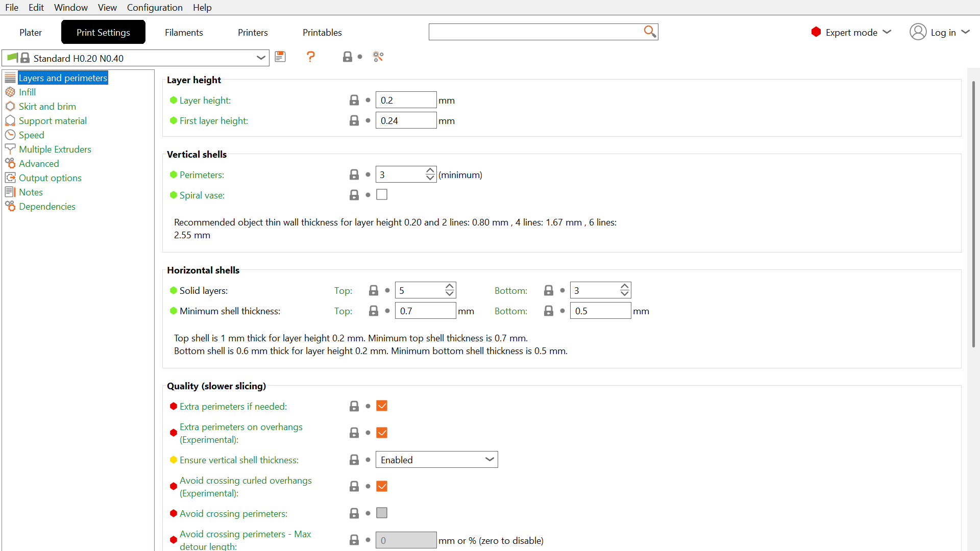
Task: Click the Dependencies sidebar icon
Action: [10, 206]
